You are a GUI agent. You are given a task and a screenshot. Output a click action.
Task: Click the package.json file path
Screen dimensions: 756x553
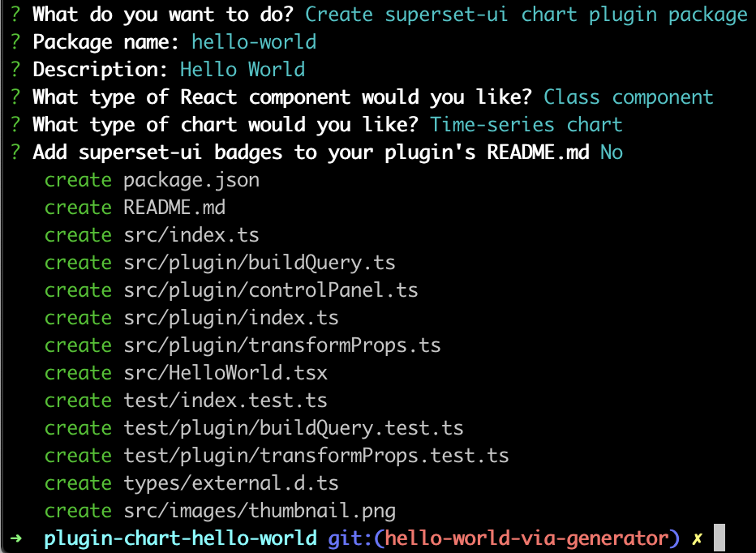tap(191, 180)
